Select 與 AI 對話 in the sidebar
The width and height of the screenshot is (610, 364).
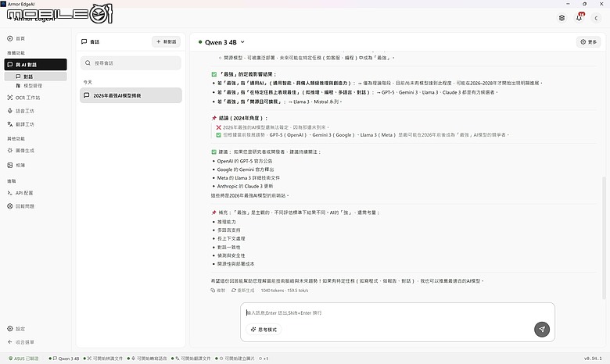[x=35, y=65]
